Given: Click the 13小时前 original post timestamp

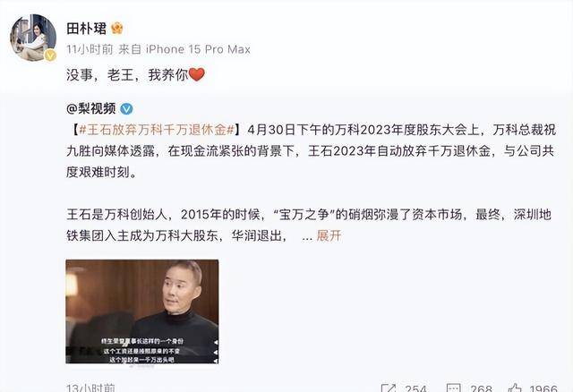Looking at the screenshot, I should click(90, 388).
